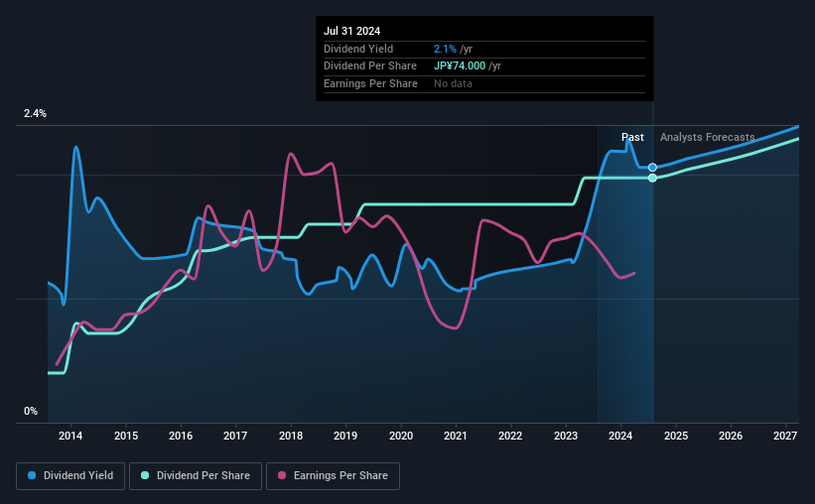
Task: Click the 2.4% y-axis label
Action: tap(35, 113)
